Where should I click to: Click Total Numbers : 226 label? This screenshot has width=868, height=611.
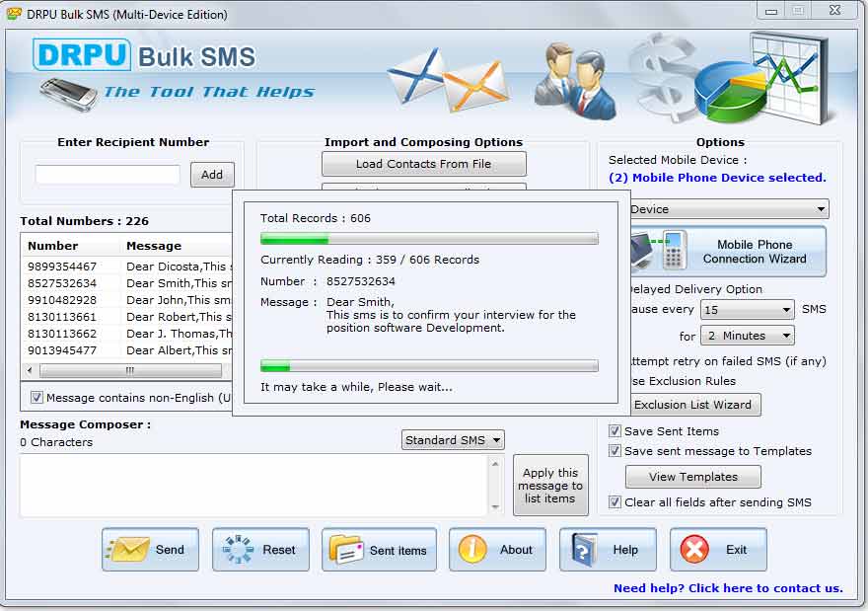click(x=84, y=221)
